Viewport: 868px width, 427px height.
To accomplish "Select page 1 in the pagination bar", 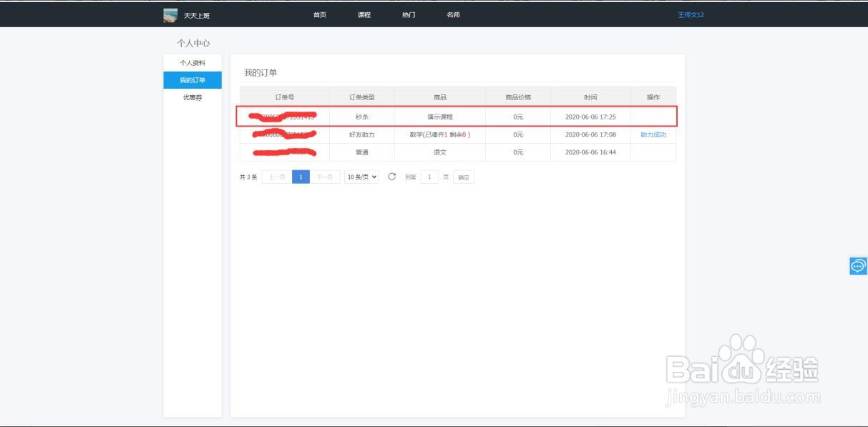I will point(301,177).
